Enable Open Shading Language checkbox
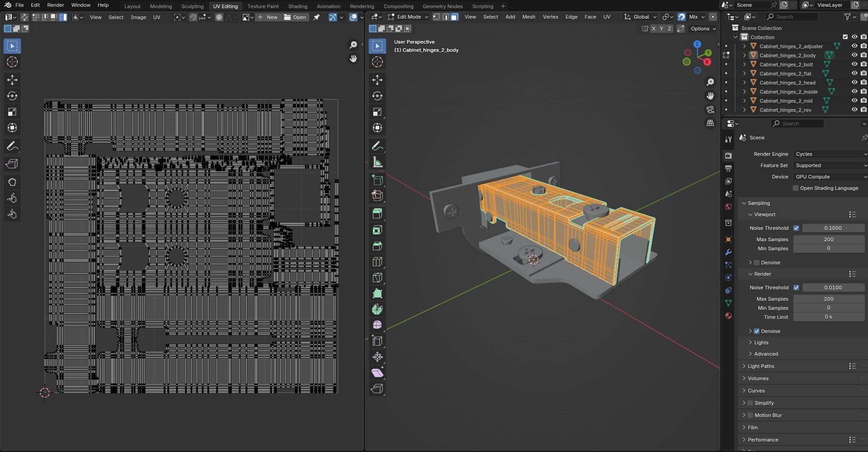The image size is (868, 452). click(x=796, y=188)
